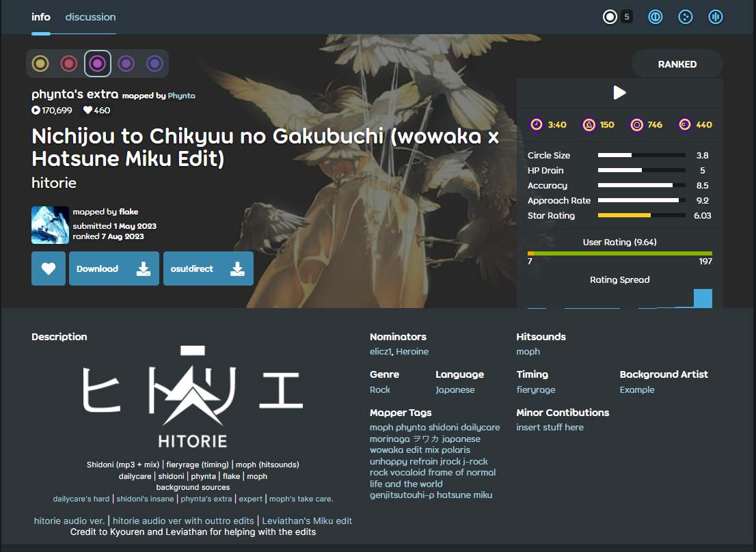
Task: Click the 'polaris' mapper tag
Action: pyautogui.click(x=456, y=450)
